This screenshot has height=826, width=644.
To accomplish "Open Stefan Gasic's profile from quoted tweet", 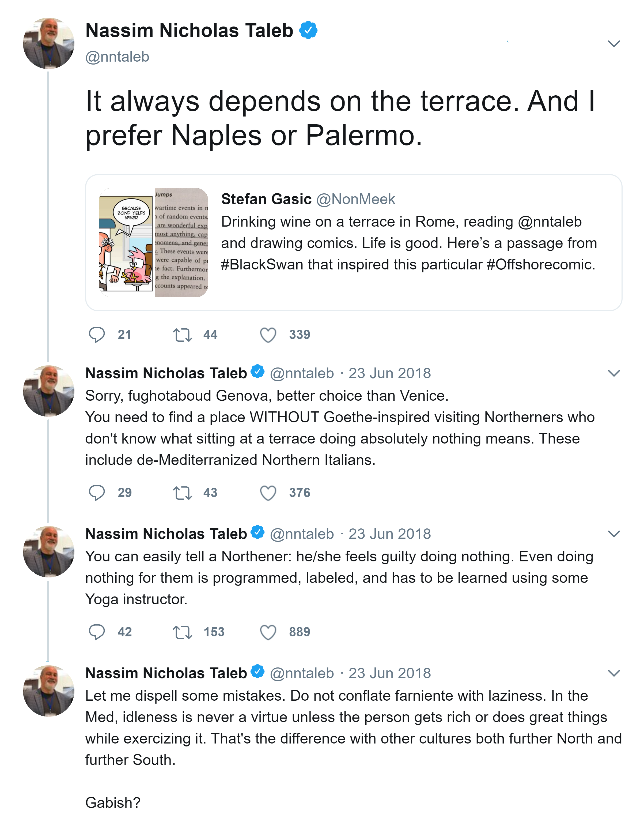I will click(266, 199).
